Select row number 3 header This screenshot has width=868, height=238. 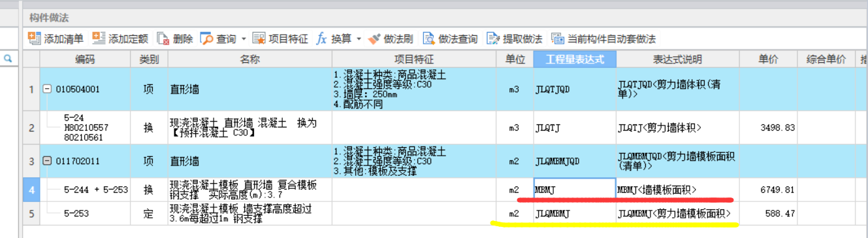click(31, 161)
